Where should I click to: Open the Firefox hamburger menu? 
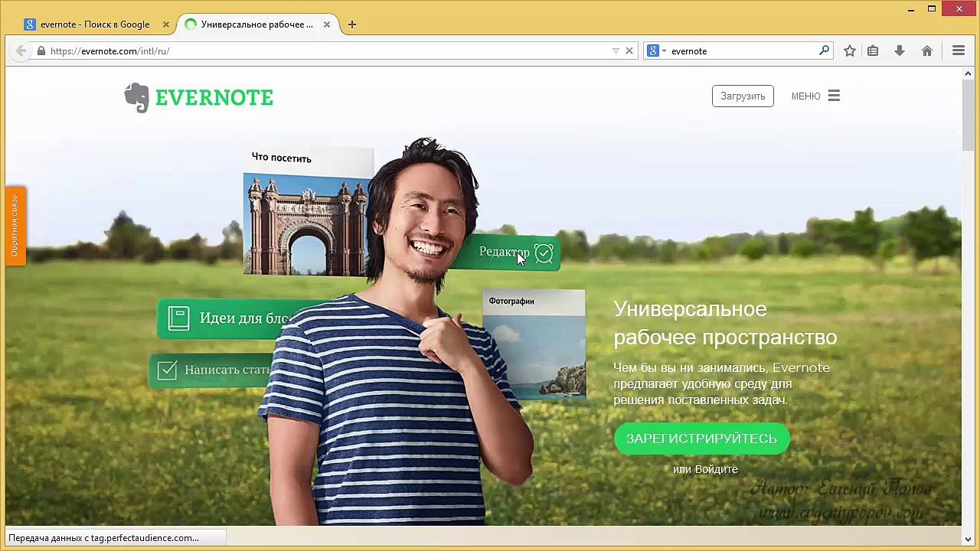point(958,51)
